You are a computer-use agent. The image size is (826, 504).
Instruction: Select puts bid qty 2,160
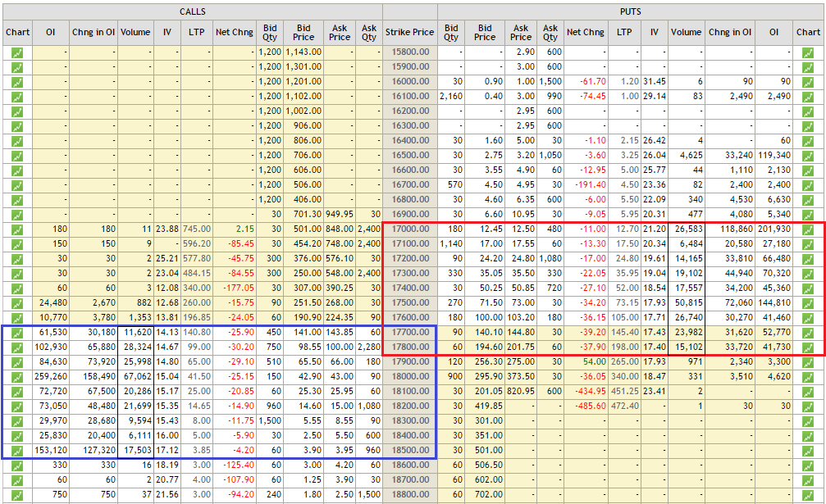point(451,96)
